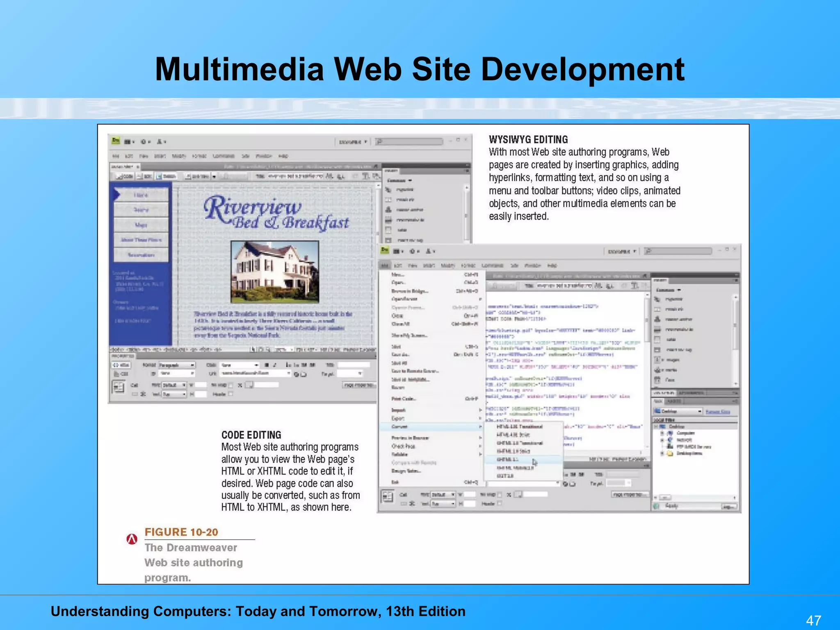Click house photo in Riverview design view
This screenshot has height=630, width=840.
click(x=275, y=272)
